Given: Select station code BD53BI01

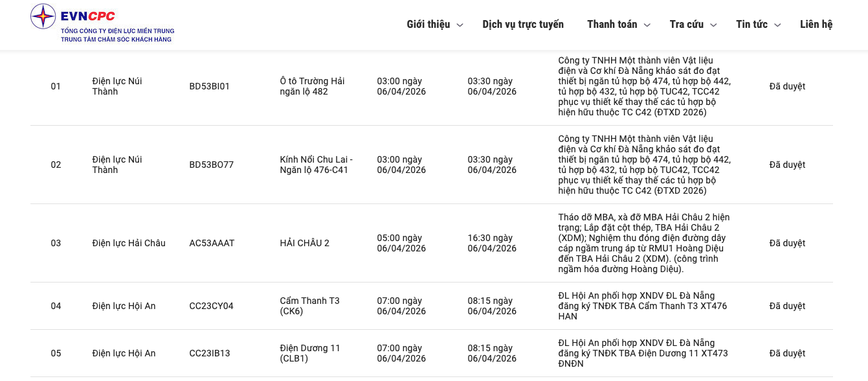Looking at the screenshot, I should coord(210,86).
